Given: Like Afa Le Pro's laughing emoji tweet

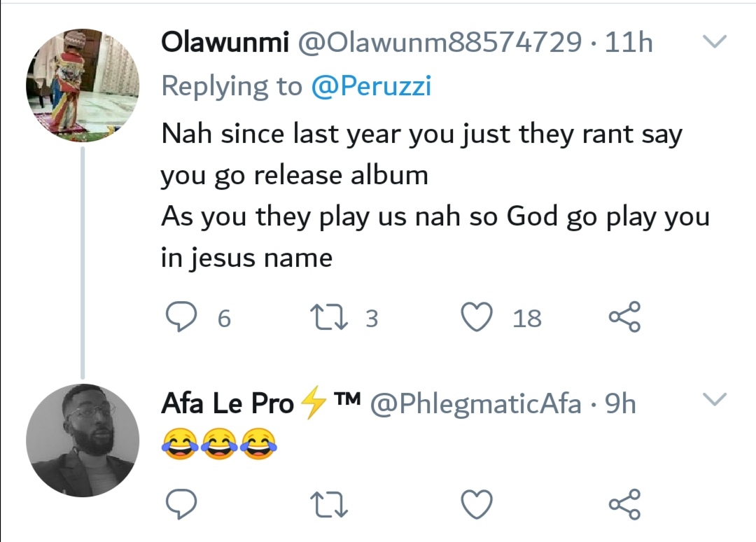Looking at the screenshot, I should point(477,503).
